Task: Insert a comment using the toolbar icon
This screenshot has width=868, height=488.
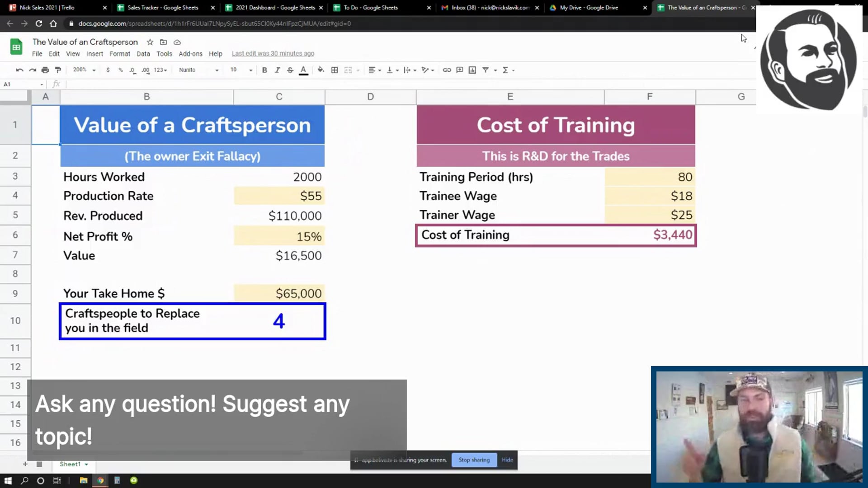Action: tap(460, 70)
